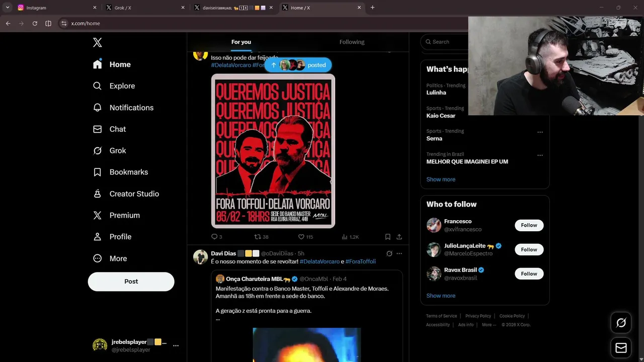644x362 pixels.
Task: Show more trending topics
Action: tap(441, 179)
